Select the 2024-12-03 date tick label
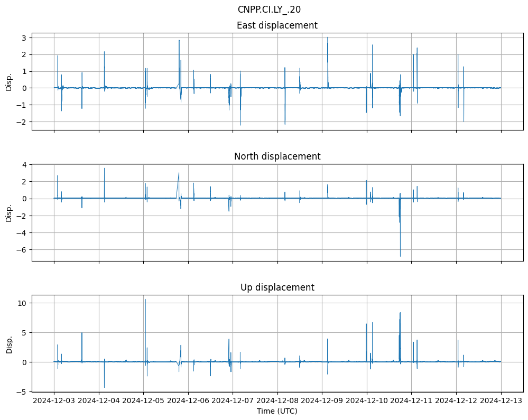The height and width of the screenshot is (420, 528). pyautogui.click(x=54, y=401)
